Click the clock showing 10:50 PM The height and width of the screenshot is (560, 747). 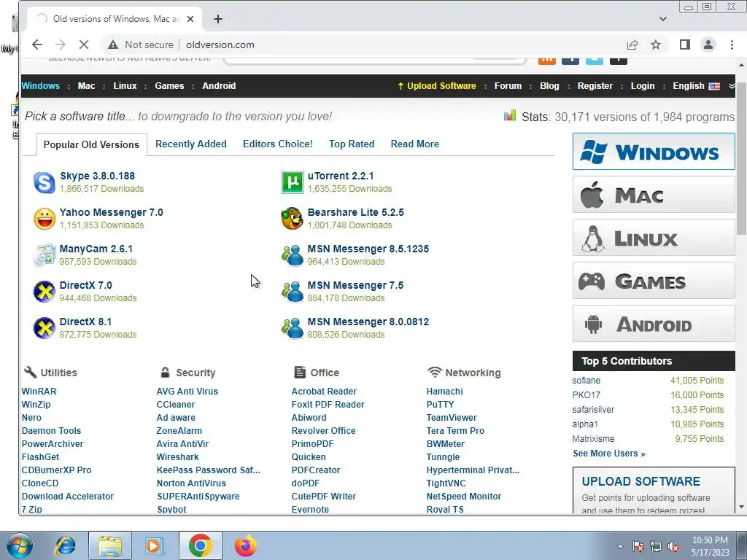(710, 540)
